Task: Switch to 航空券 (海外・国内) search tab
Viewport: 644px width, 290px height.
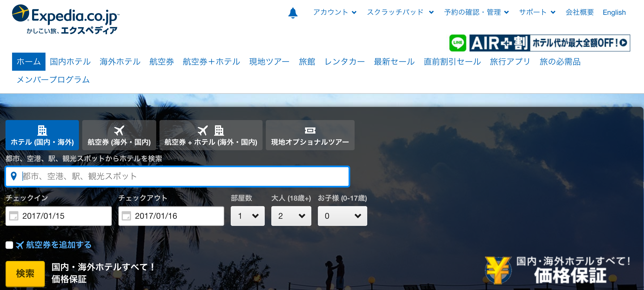Action: click(x=119, y=135)
